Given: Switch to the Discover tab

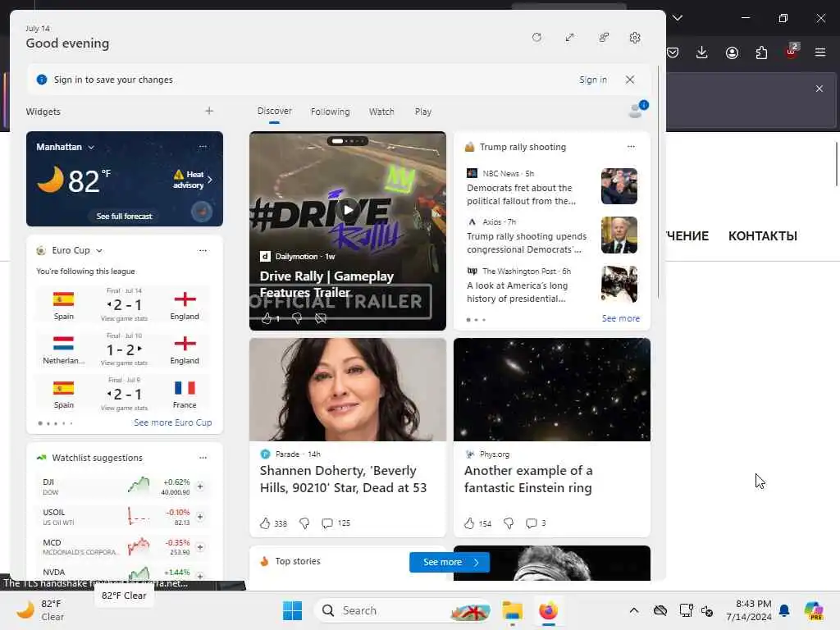Looking at the screenshot, I should pyautogui.click(x=274, y=111).
